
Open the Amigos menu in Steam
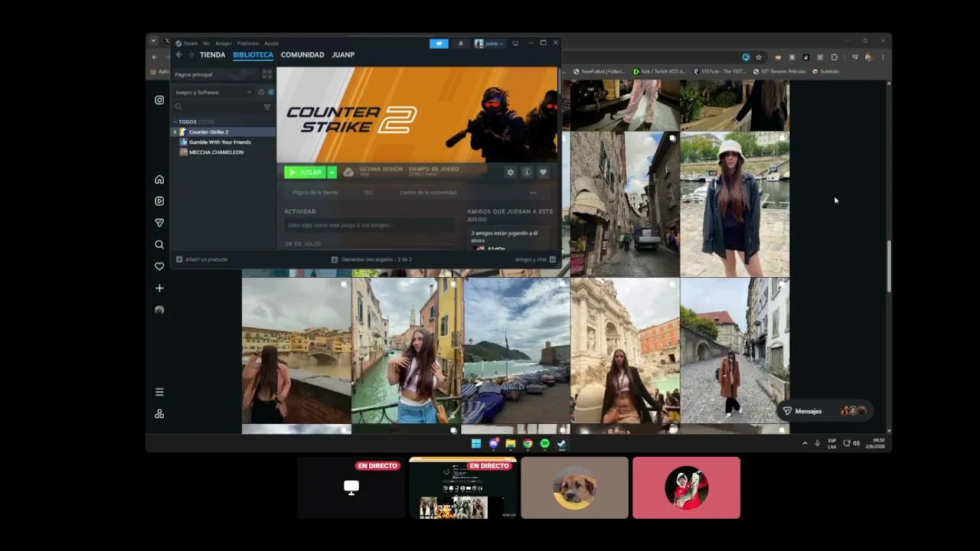[224, 44]
